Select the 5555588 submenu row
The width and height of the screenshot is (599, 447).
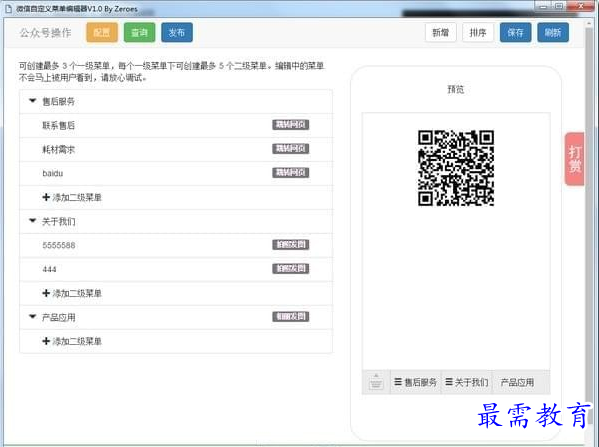(x=176, y=245)
